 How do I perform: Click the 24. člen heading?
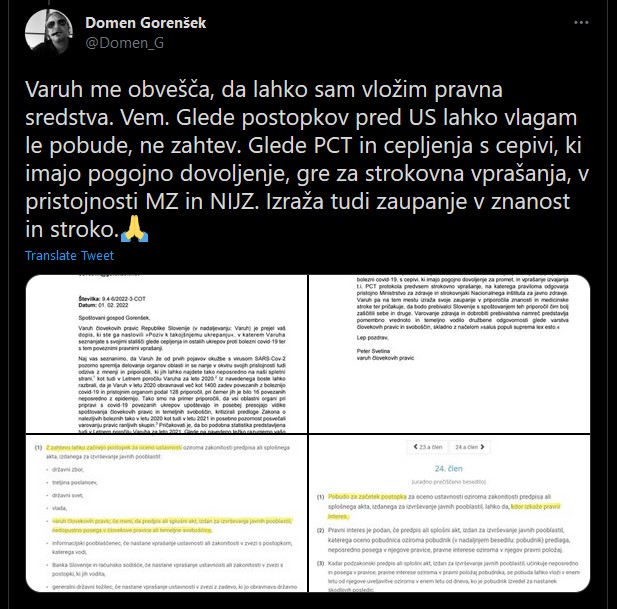pyautogui.click(x=449, y=468)
